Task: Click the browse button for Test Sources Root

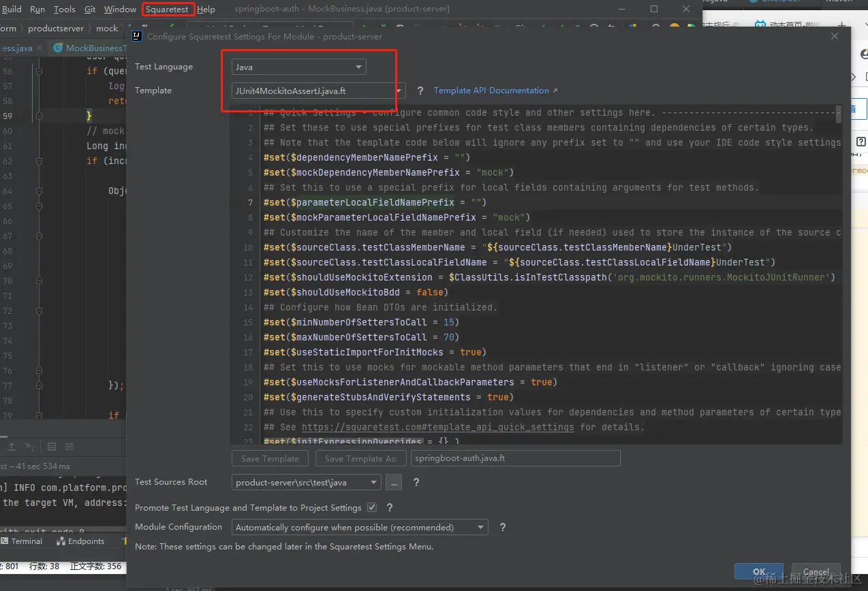Action: 393,482
